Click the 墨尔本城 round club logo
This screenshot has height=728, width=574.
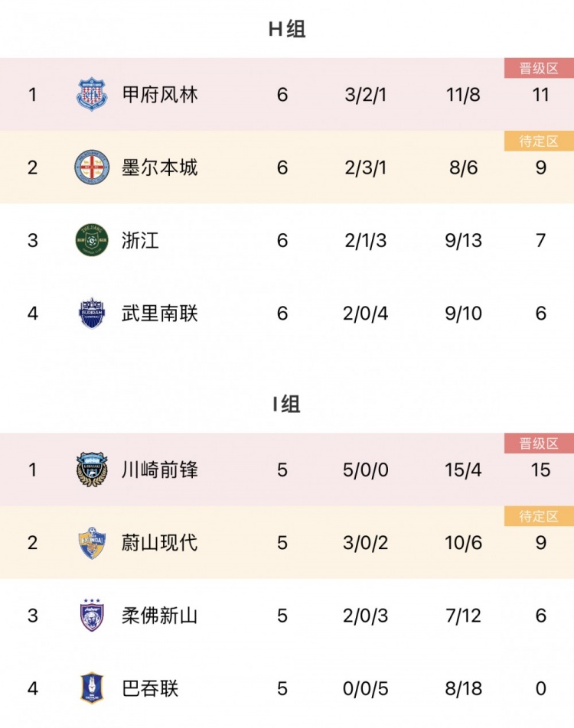92,167
